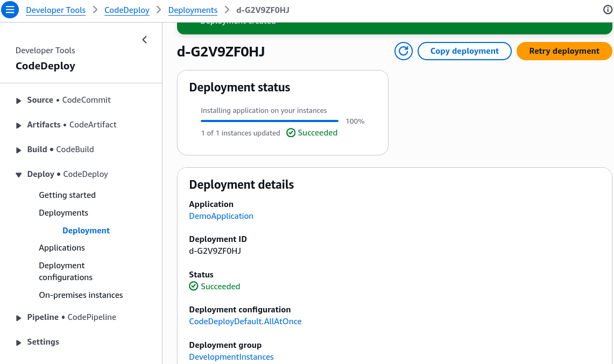The width and height of the screenshot is (614, 364).
Task: Expand Source CodeCommit section
Action: pyautogui.click(x=18, y=101)
